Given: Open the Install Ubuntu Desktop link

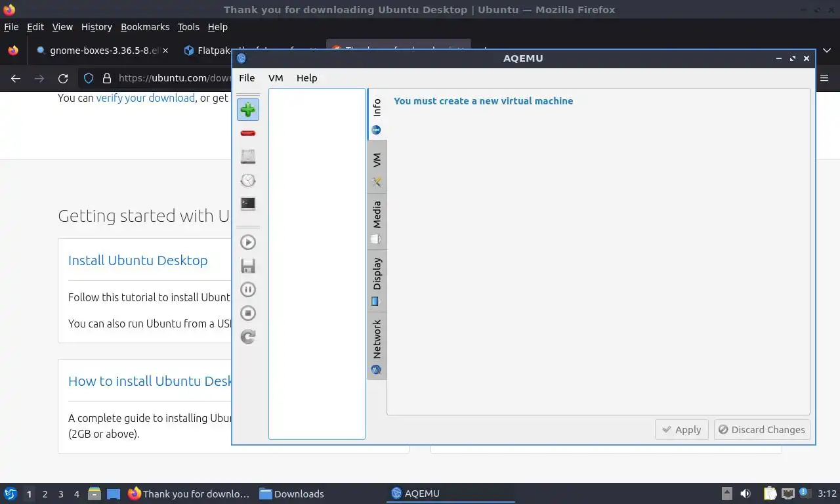Looking at the screenshot, I should (x=138, y=261).
